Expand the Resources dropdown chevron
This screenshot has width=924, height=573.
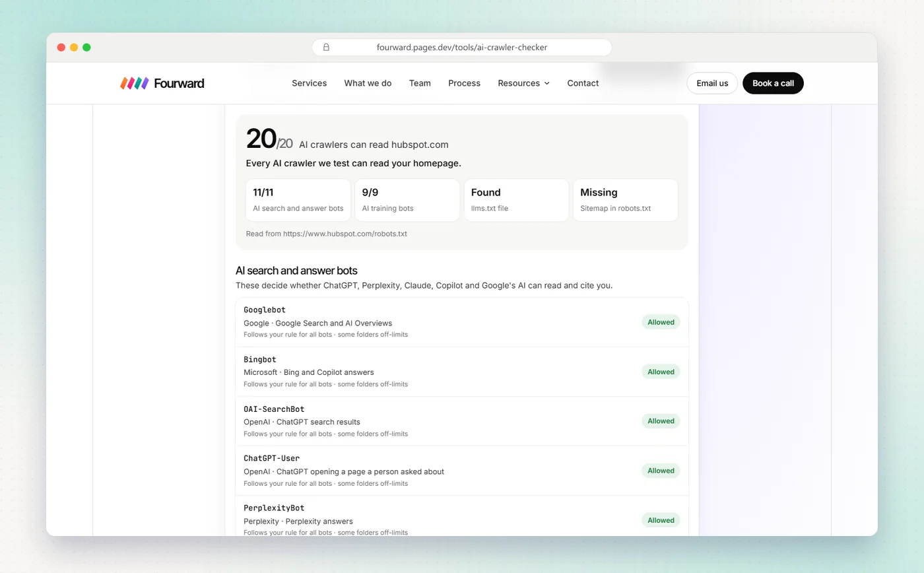(x=546, y=83)
